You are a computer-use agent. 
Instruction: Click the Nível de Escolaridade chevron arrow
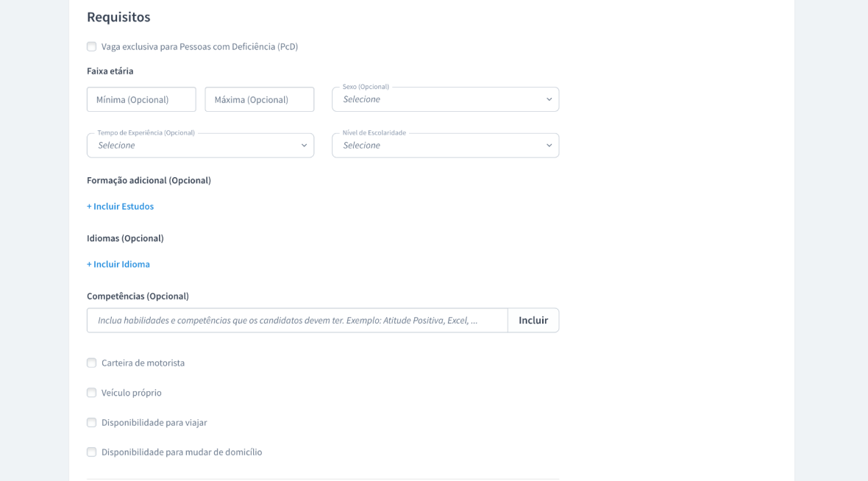pyautogui.click(x=549, y=146)
